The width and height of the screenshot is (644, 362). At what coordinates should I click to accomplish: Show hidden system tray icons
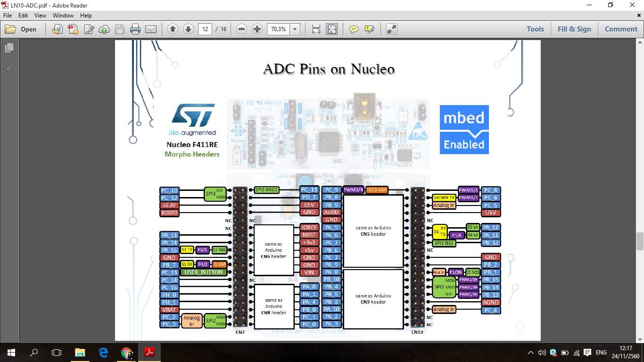tap(531, 353)
